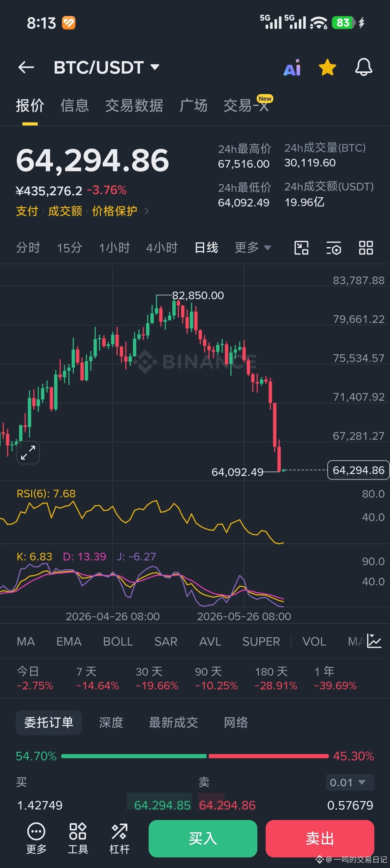Image resolution: width=390 pixels, height=868 pixels.
Task: Select the 15分 chart interval
Action: tap(70, 248)
